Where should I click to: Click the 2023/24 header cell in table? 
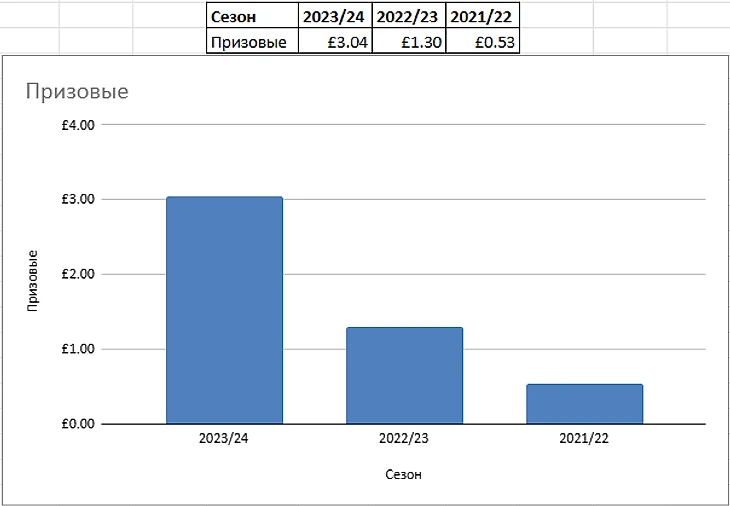335,16
